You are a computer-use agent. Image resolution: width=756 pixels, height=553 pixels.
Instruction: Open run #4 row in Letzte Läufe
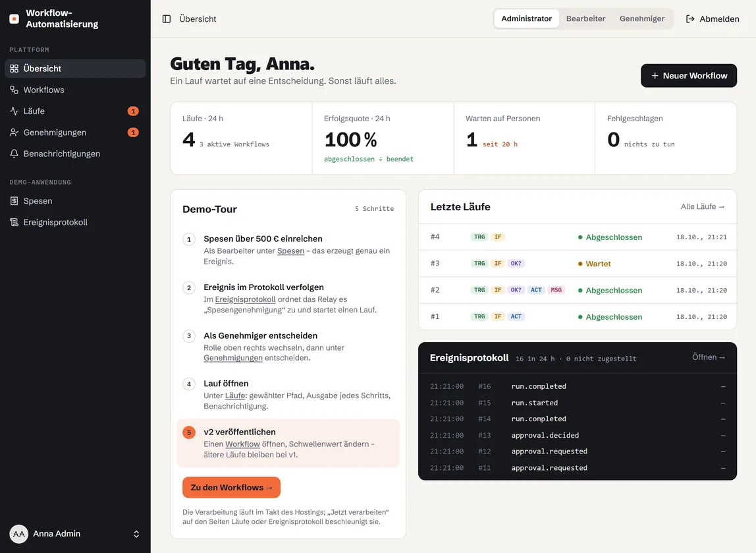pyautogui.click(x=578, y=237)
